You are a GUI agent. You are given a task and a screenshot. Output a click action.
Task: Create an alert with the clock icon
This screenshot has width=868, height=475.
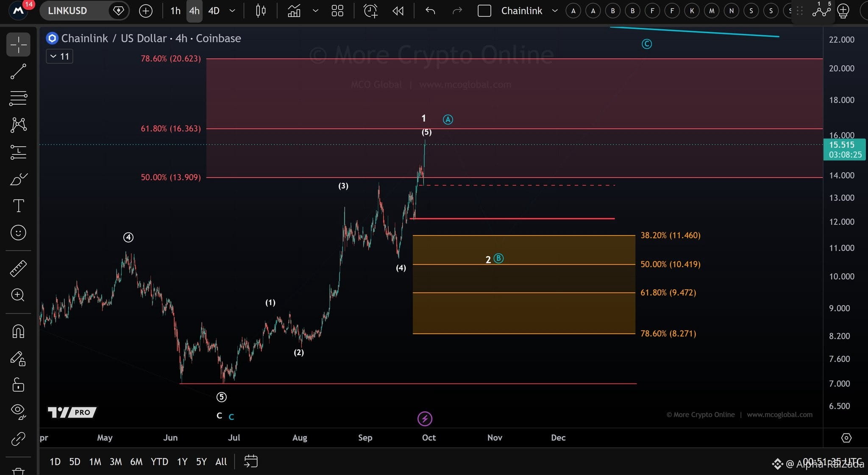[x=370, y=11]
